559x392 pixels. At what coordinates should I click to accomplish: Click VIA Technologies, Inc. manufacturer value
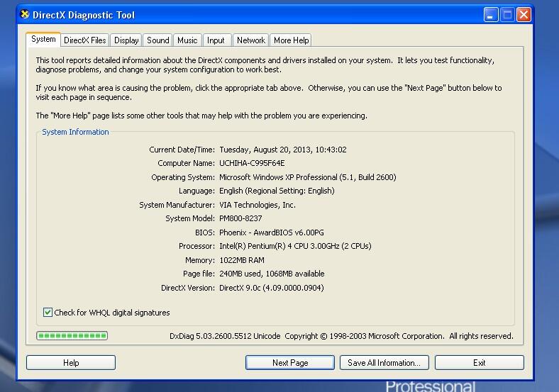pyautogui.click(x=258, y=205)
